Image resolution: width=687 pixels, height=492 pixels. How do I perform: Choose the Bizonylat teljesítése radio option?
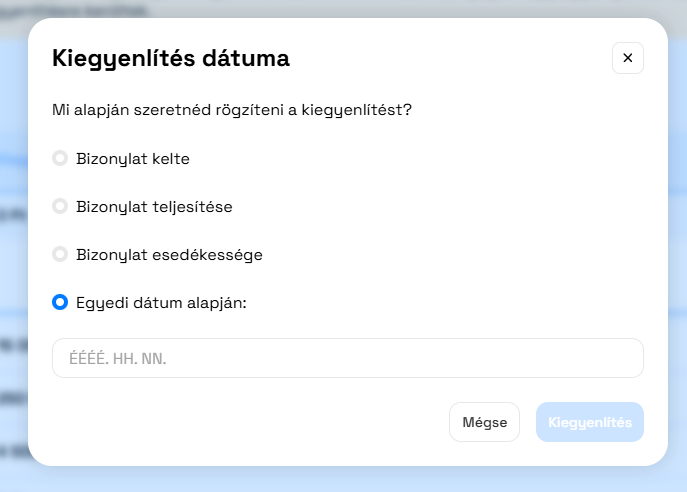(60, 206)
